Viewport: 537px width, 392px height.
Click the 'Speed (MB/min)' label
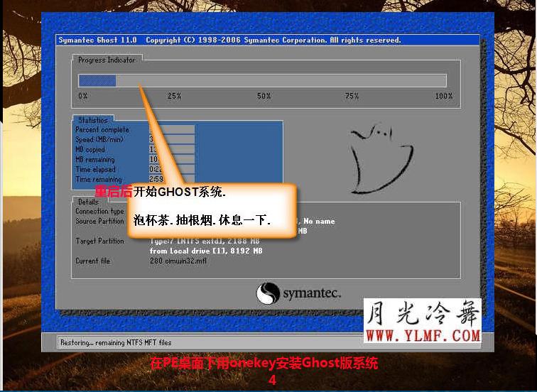(99, 140)
